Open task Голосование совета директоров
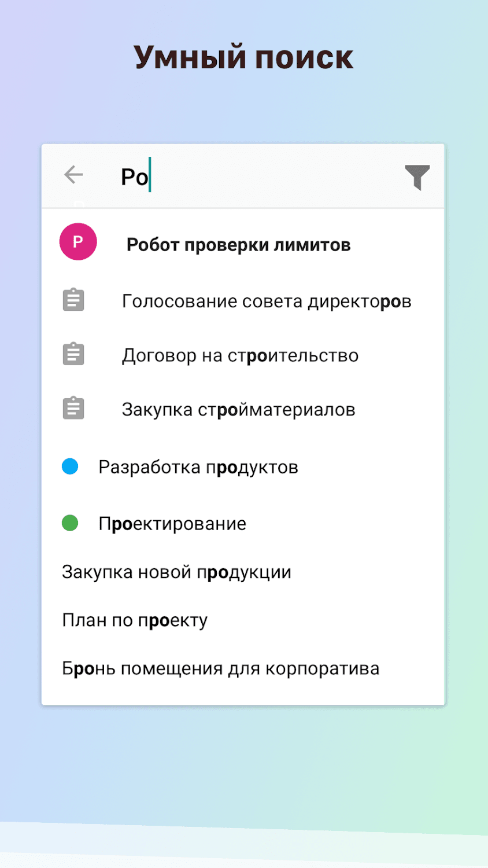Image resolution: width=488 pixels, height=868 pixels. pos(266,301)
